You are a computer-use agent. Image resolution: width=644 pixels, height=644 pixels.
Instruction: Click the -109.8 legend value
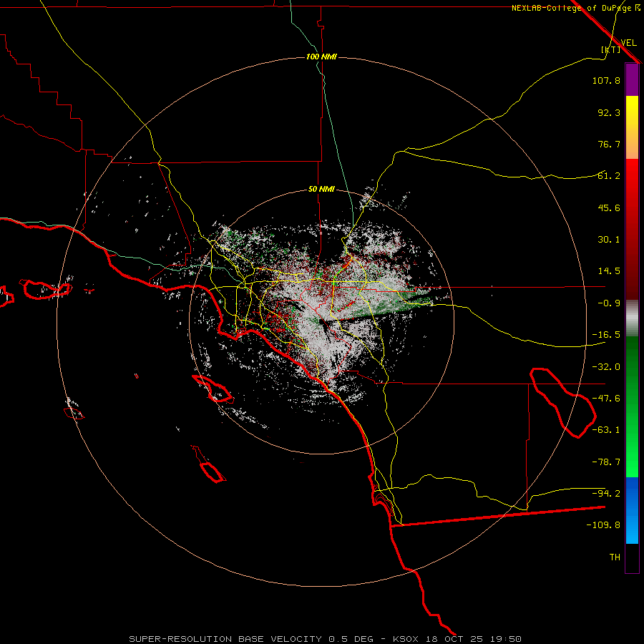pos(603,525)
